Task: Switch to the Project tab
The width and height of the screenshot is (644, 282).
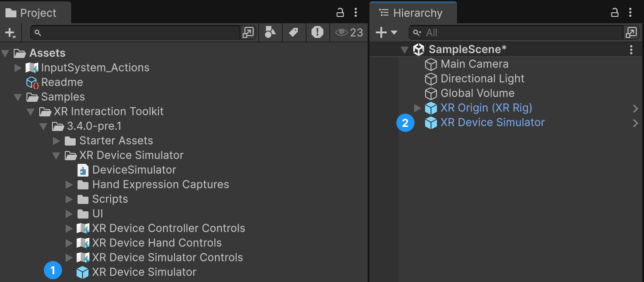Action: [36, 13]
